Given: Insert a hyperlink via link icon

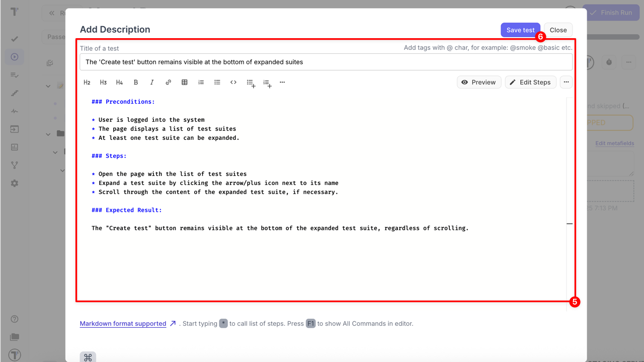Looking at the screenshot, I should [x=169, y=82].
